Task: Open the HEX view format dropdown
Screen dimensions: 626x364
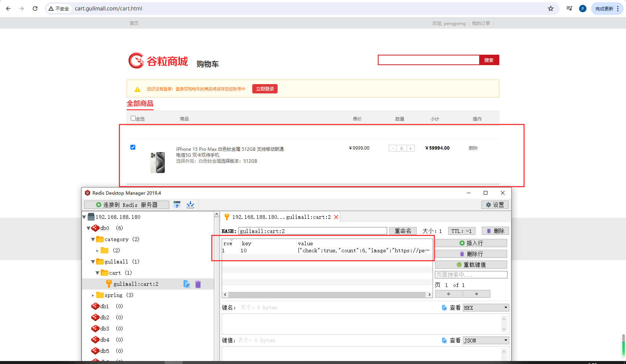Action: [486, 308]
